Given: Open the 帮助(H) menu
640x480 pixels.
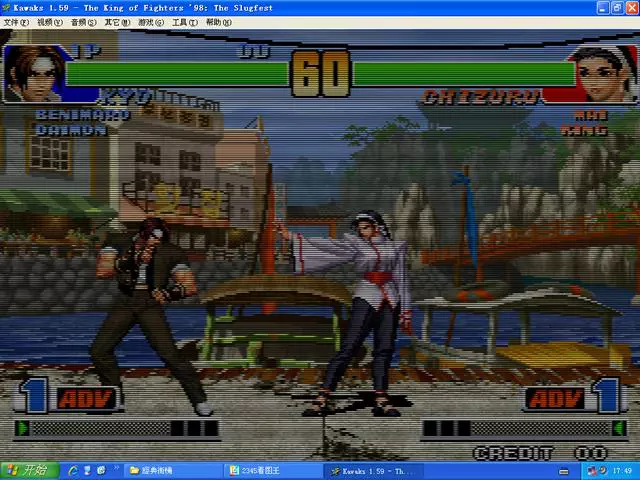Looking at the screenshot, I should tap(218, 22).
